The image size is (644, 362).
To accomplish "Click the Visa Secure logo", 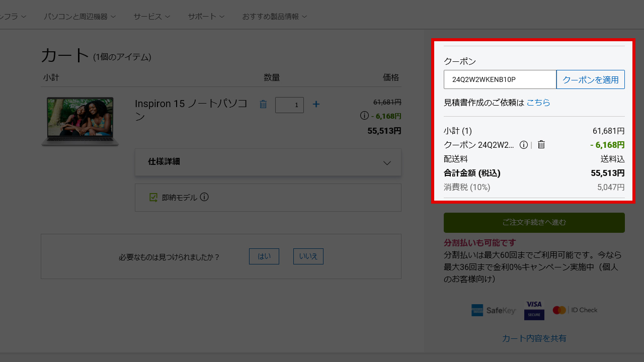I will 534,310.
